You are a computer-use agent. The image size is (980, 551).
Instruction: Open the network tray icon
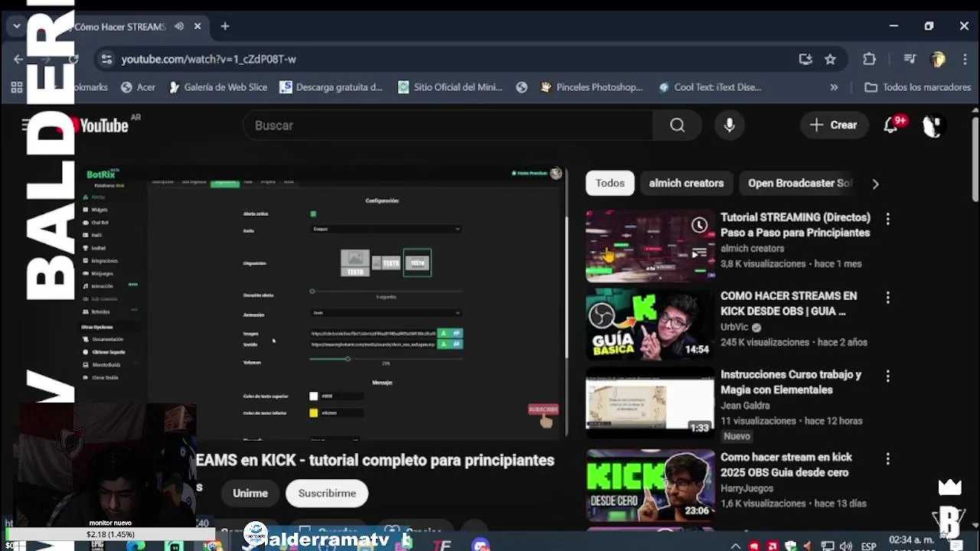pyautogui.click(x=827, y=546)
